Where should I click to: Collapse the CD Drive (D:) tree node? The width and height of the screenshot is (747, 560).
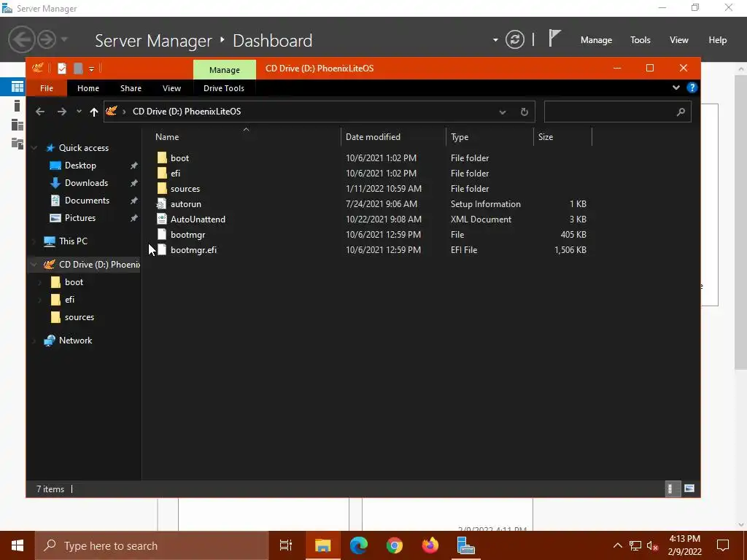point(34,264)
